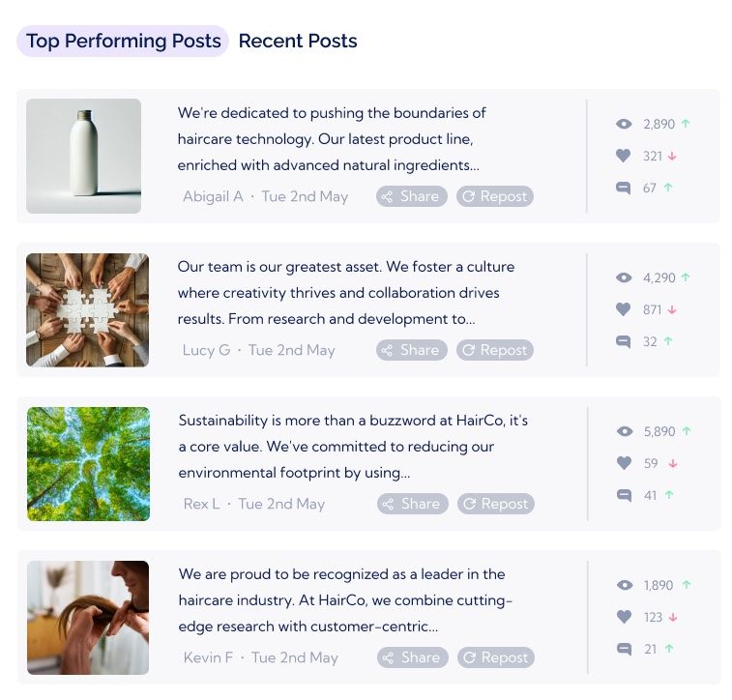
Task: Repost Abigail A's haircare technology post
Action: [495, 196]
